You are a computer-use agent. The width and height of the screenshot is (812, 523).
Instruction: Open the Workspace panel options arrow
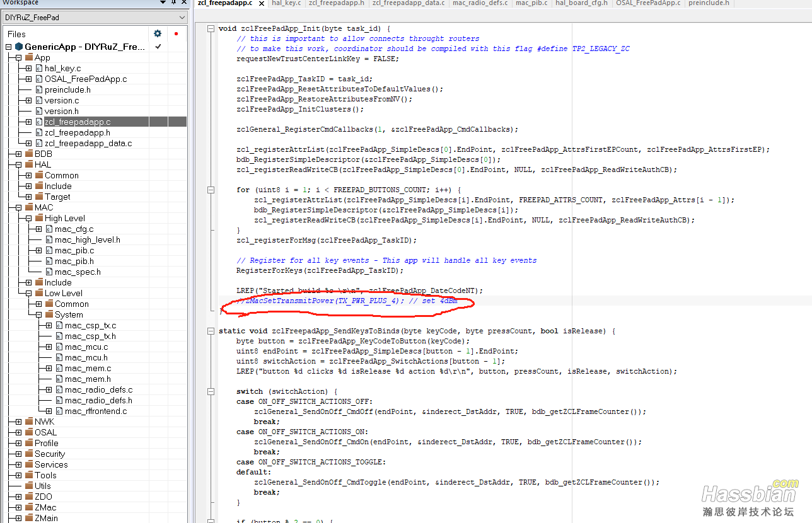pos(162,3)
